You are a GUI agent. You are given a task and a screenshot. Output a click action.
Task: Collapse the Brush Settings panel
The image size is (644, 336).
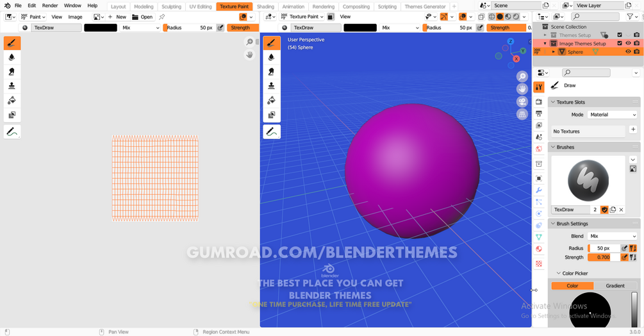pyautogui.click(x=553, y=223)
